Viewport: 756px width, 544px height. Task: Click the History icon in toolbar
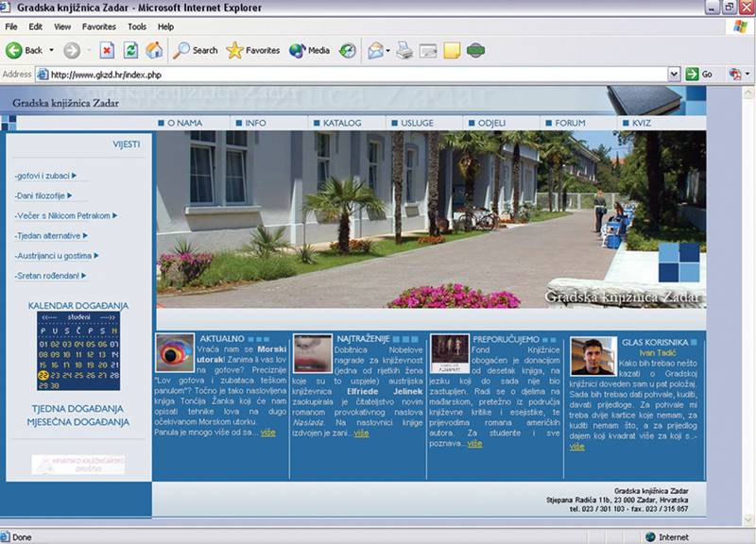coord(348,50)
